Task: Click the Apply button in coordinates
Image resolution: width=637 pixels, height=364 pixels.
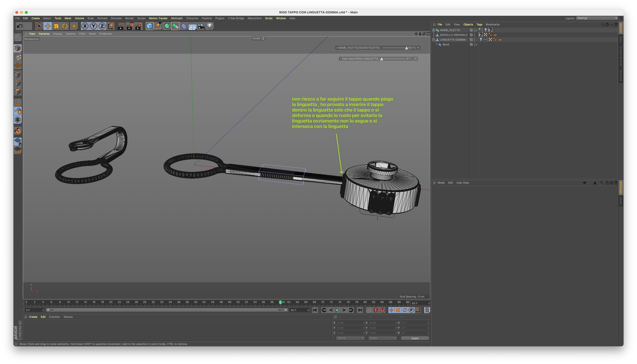Action: tap(415, 338)
